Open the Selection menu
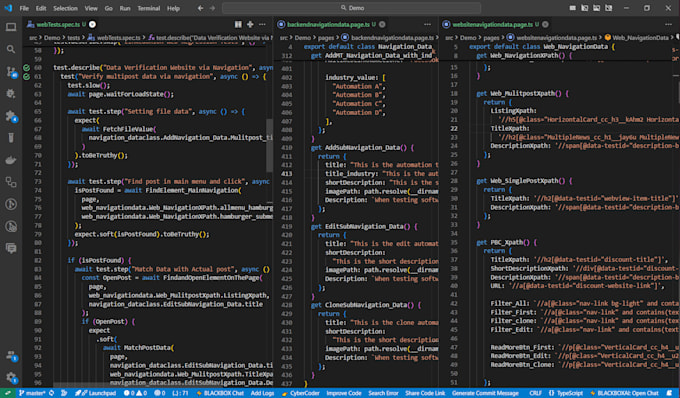680x398 pixels. (x=65, y=8)
